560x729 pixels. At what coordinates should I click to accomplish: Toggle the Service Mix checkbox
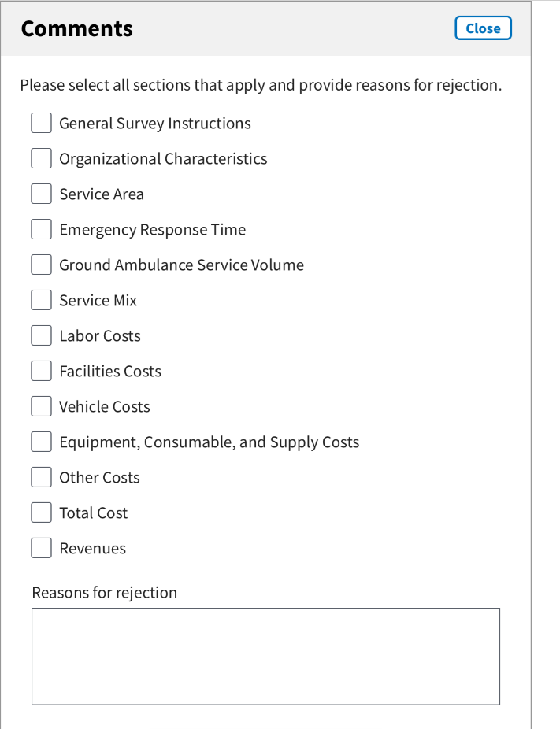pyautogui.click(x=42, y=301)
